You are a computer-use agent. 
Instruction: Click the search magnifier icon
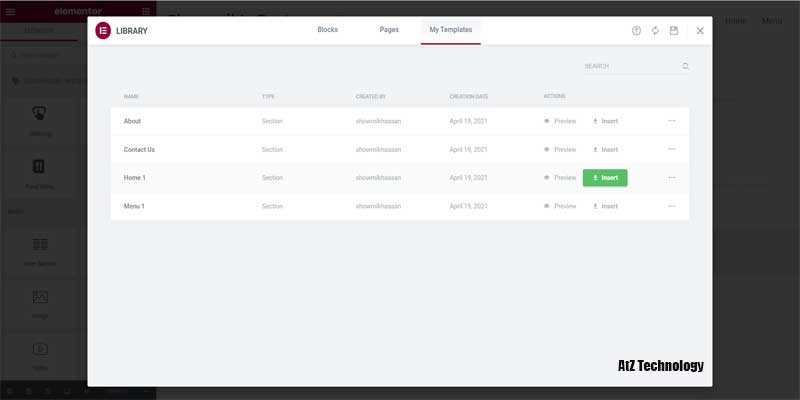click(x=685, y=66)
